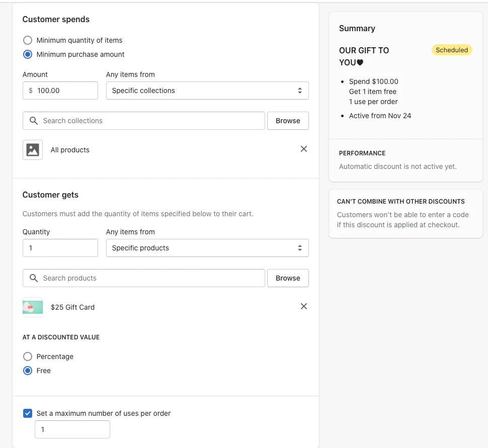Click the search icon in Search collections
Image resolution: width=488 pixels, height=448 pixels.
pyautogui.click(x=34, y=121)
